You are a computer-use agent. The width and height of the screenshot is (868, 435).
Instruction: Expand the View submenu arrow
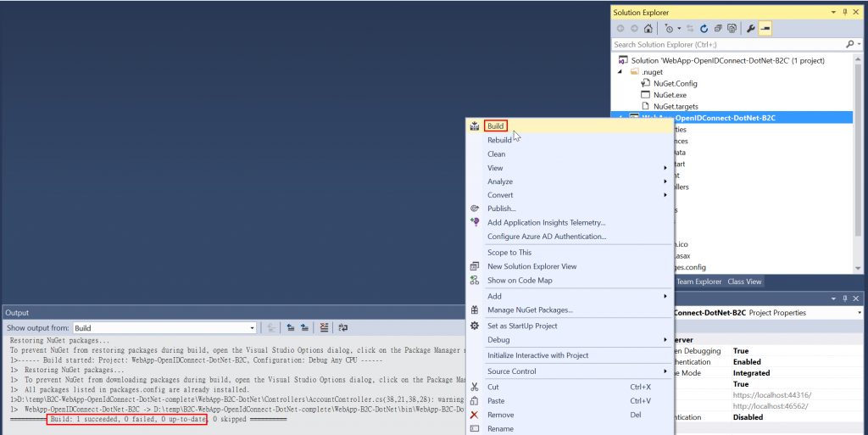tap(665, 168)
